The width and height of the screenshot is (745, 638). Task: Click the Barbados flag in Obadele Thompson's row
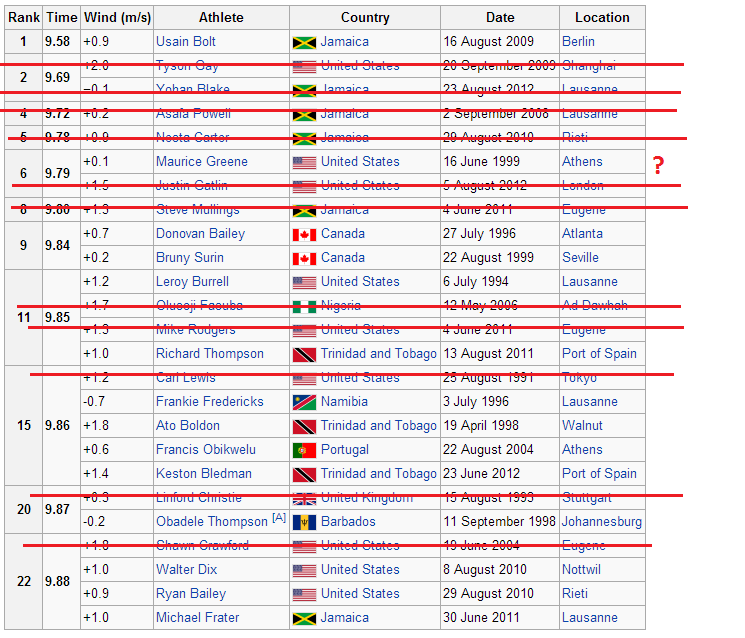[304, 523]
